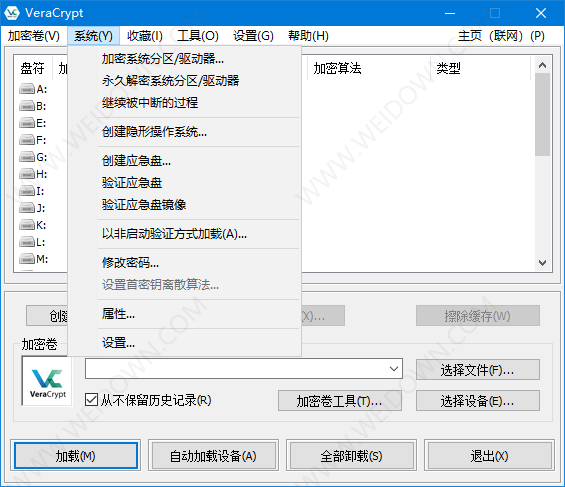Viewport: 565px width, 487px height.
Task: Click the 盘符 column header
Action: tap(32, 68)
